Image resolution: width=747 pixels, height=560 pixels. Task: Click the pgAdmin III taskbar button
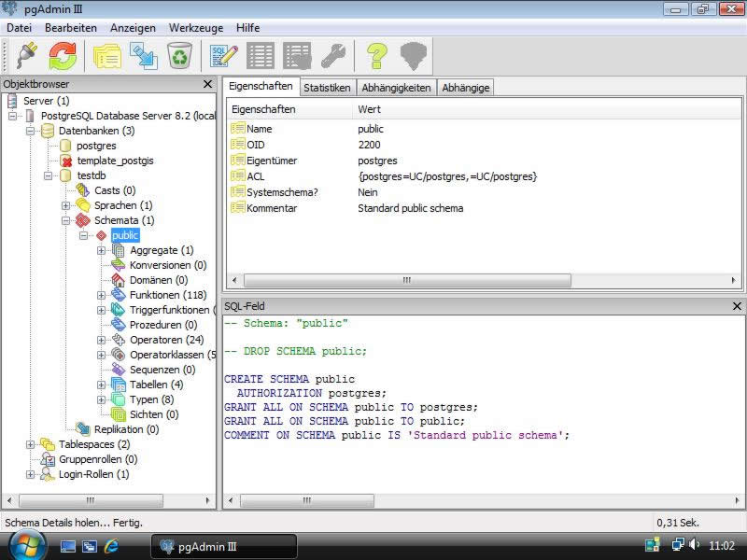tap(224, 546)
